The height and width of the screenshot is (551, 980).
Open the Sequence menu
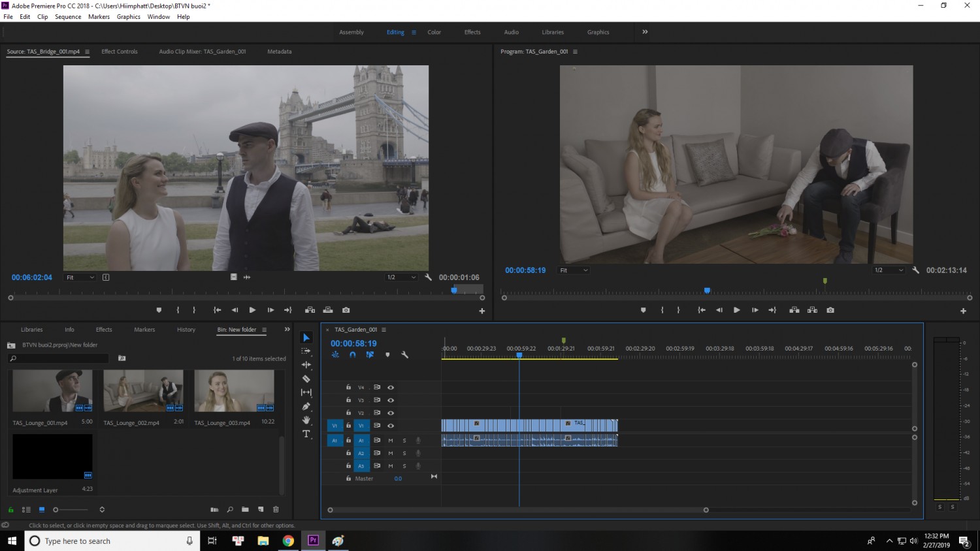click(68, 17)
